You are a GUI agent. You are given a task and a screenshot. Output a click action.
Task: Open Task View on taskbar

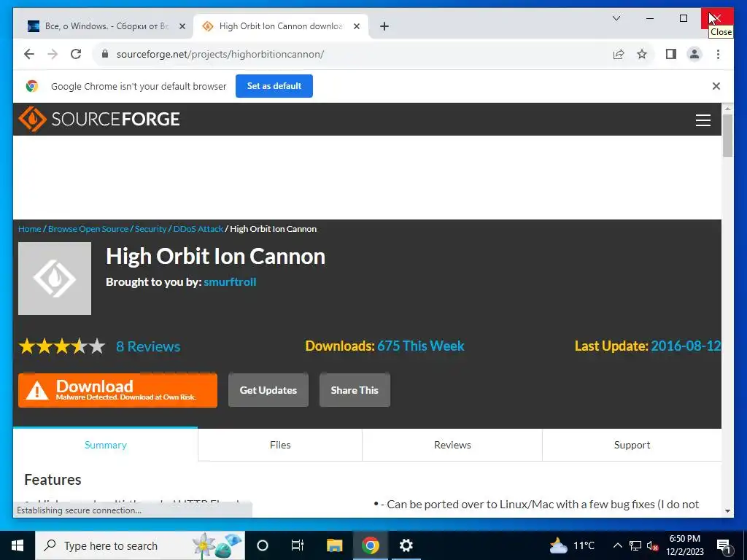pyautogui.click(x=298, y=545)
